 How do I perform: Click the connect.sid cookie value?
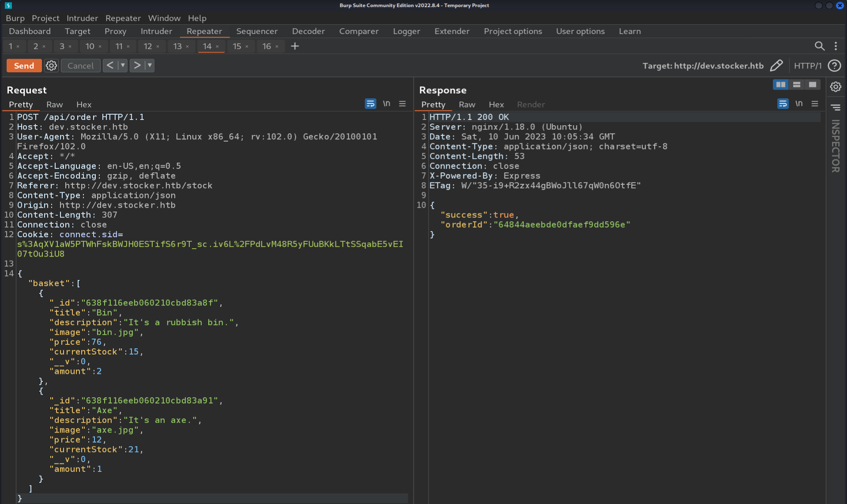(x=210, y=249)
